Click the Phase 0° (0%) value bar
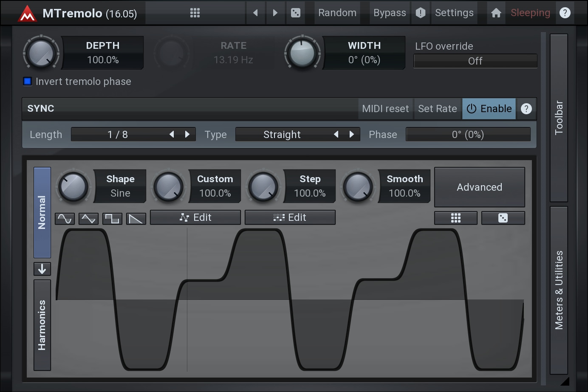Viewport: 588px width, 392px height. click(x=468, y=134)
